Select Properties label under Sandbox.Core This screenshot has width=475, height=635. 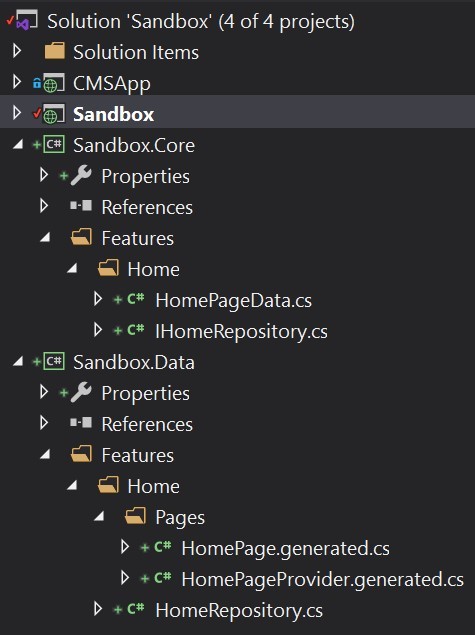tap(145, 177)
